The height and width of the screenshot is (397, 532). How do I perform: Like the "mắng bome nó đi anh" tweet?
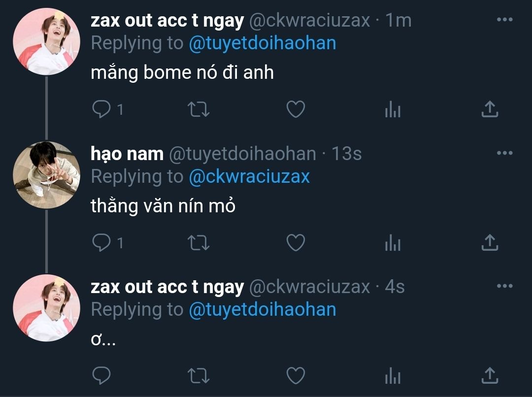[296, 109]
